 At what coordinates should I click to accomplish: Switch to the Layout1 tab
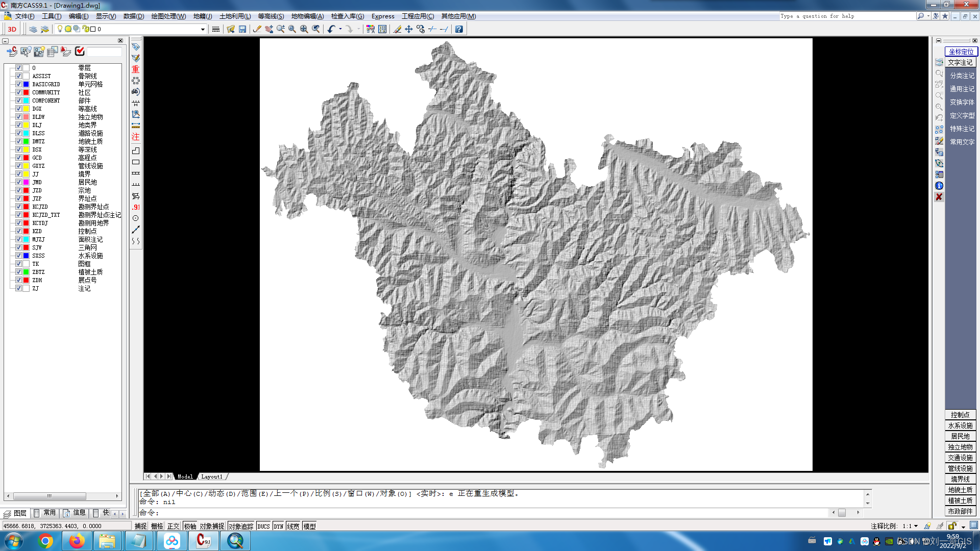coord(211,477)
